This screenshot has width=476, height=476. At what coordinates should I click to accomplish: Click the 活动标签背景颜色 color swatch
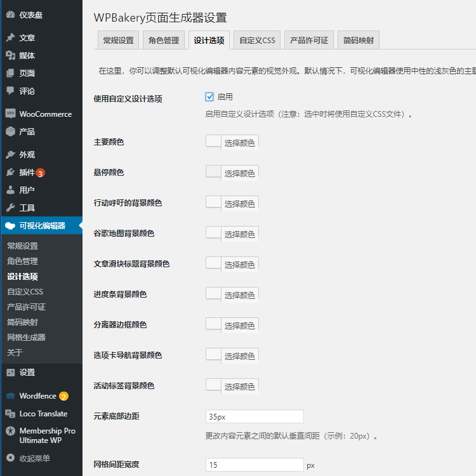pyautogui.click(x=213, y=385)
